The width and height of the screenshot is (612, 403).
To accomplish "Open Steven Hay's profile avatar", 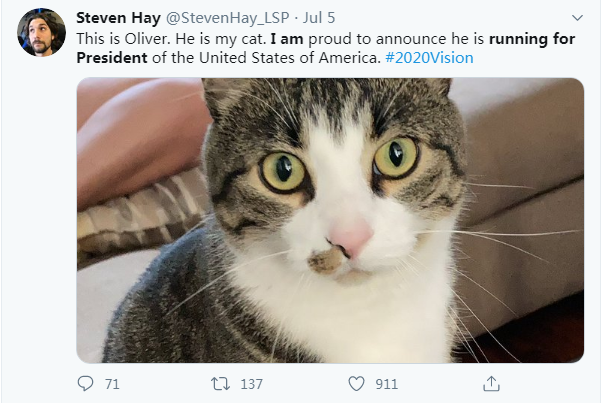I will click(41, 33).
